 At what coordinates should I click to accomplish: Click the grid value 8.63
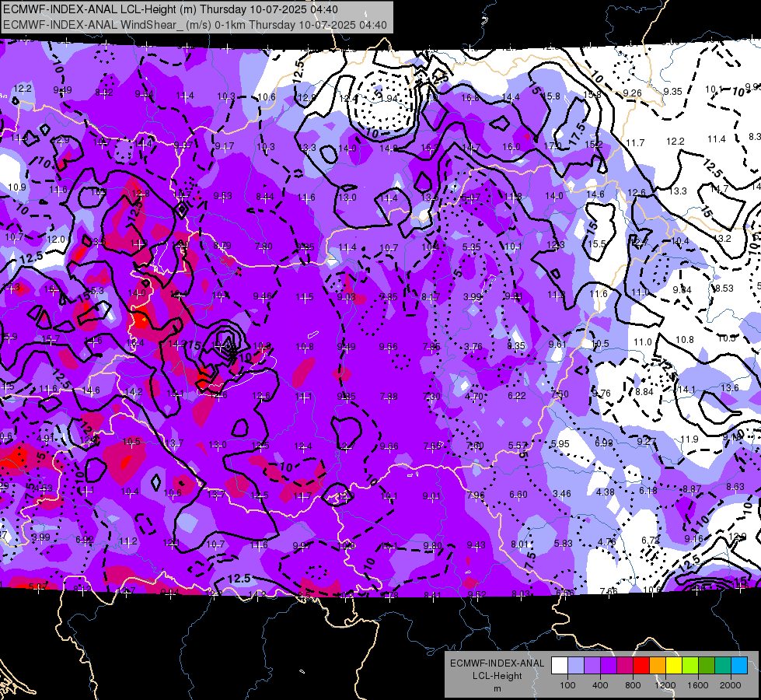pos(735,486)
